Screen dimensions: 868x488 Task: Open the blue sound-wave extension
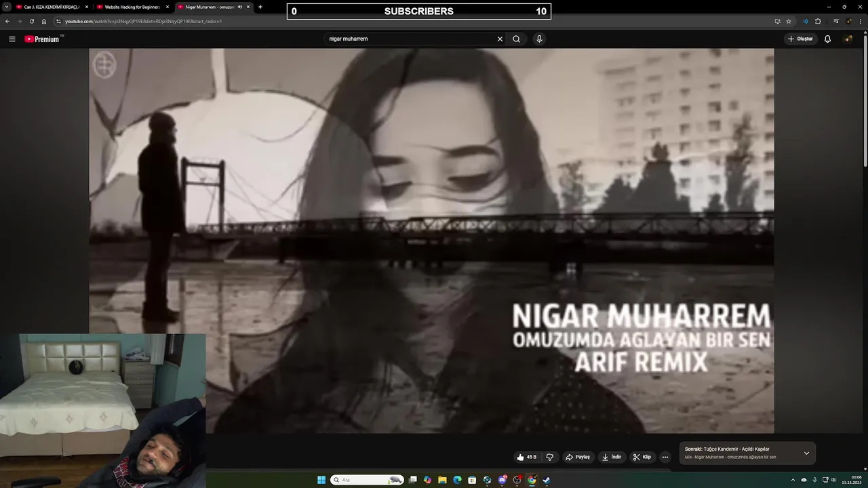(x=806, y=21)
